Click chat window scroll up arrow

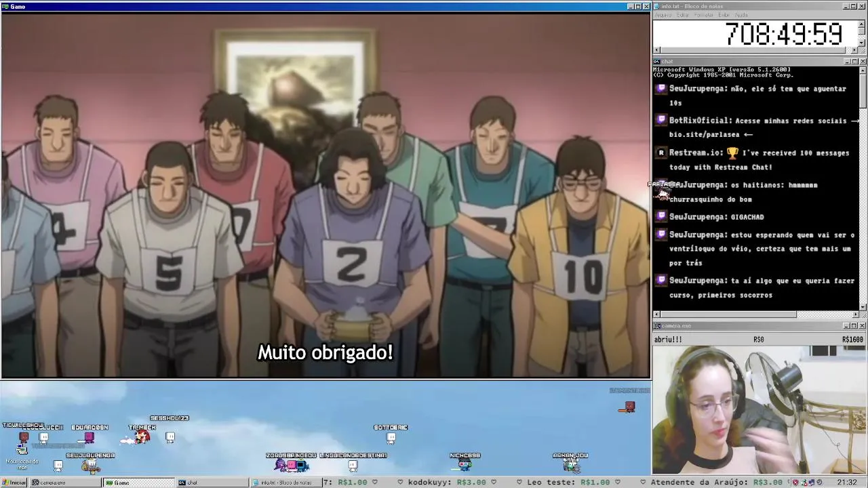click(863, 70)
